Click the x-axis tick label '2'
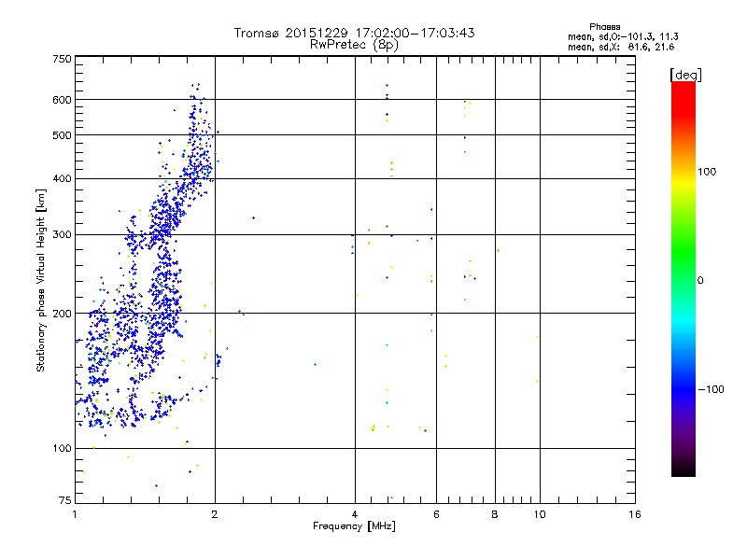 coord(215,514)
